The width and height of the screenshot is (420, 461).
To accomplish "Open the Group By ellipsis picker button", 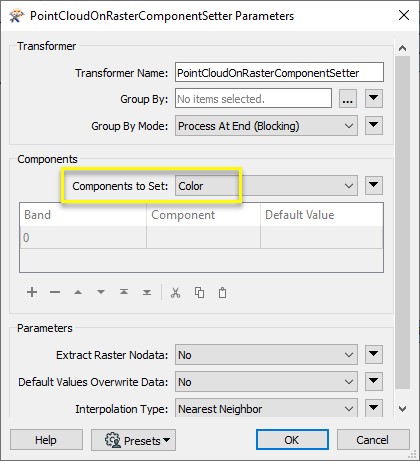I will 348,99.
